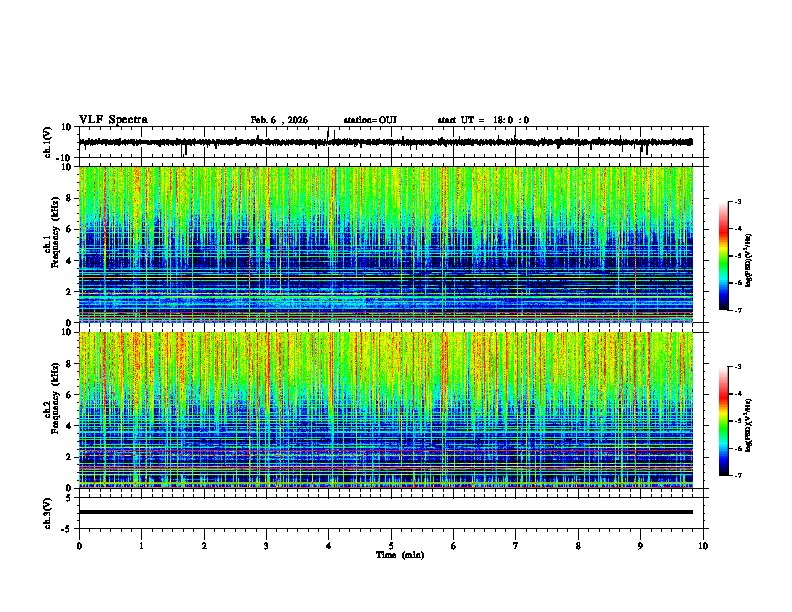Viewport: 792px width, 612px height.
Task: Click inside the ch.1 spectrogram panel
Action: point(386,244)
